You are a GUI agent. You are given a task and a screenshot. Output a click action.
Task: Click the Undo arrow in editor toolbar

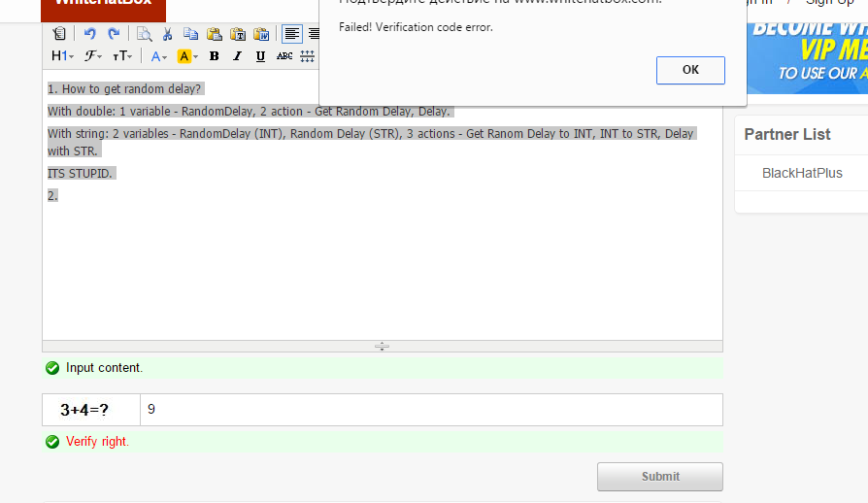pyautogui.click(x=90, y=34)
